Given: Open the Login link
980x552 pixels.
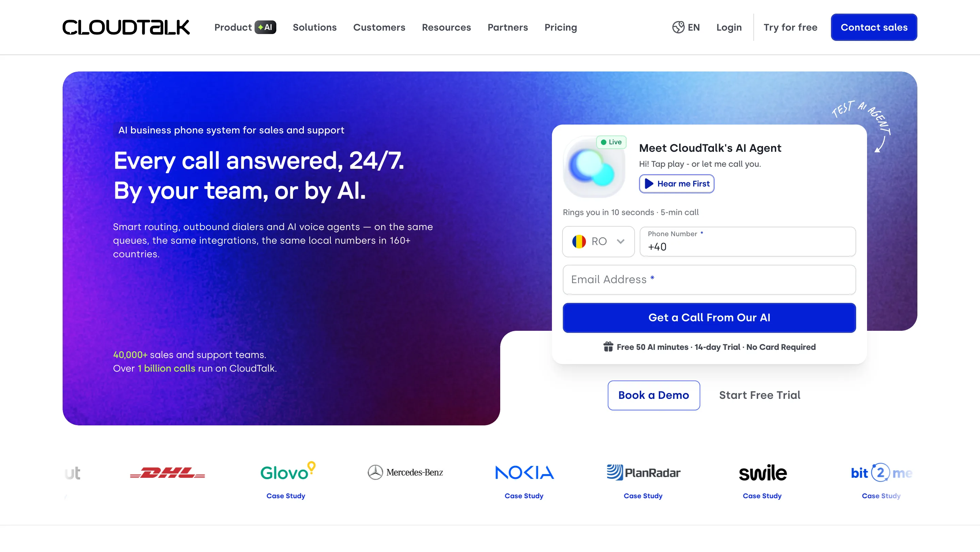Looking at the screenshot, I should coord(729,27).
